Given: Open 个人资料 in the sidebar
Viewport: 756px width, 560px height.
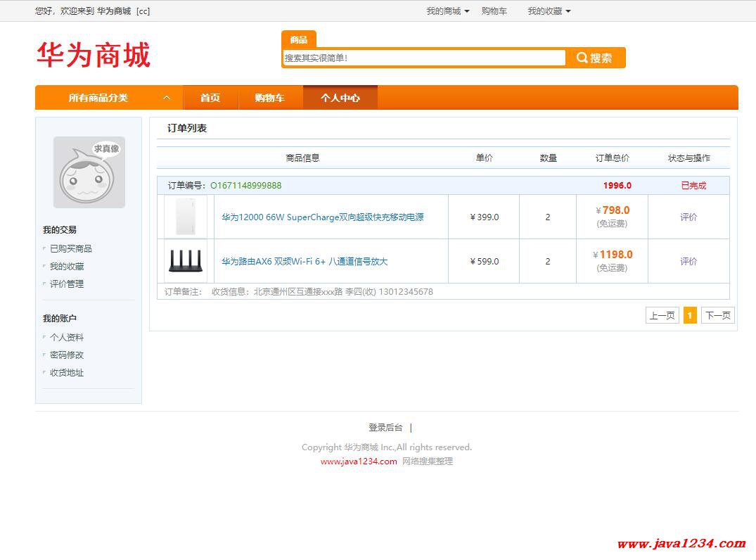Looking at the screenshot, I should 67,337.
